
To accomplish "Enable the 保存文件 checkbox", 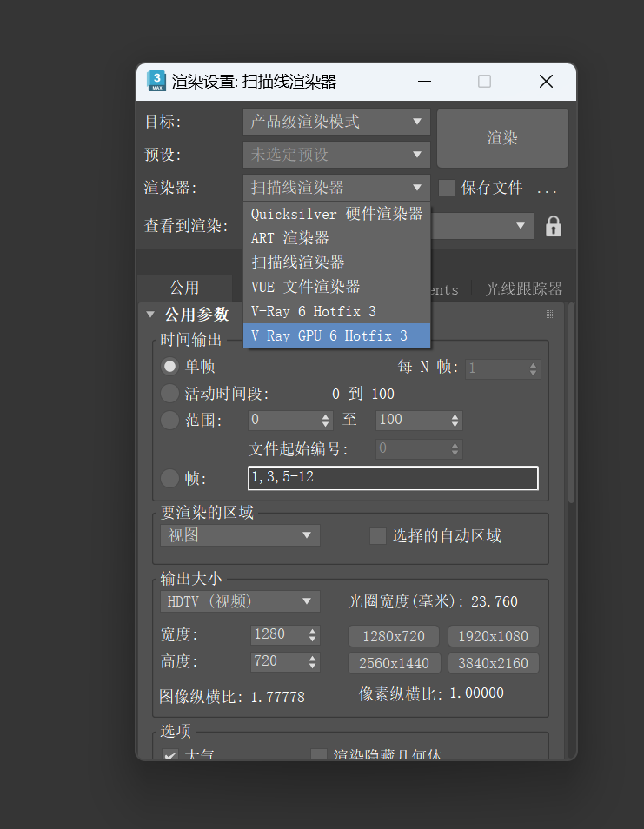I will pyautogui.click(x=447, y=188).
